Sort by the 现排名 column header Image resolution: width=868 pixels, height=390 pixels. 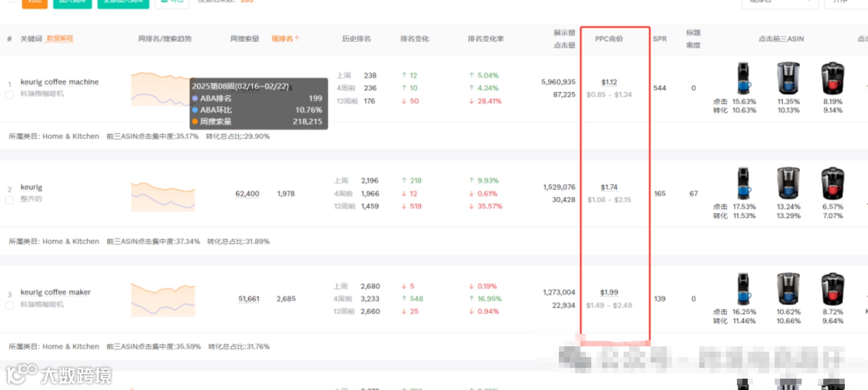285,39
